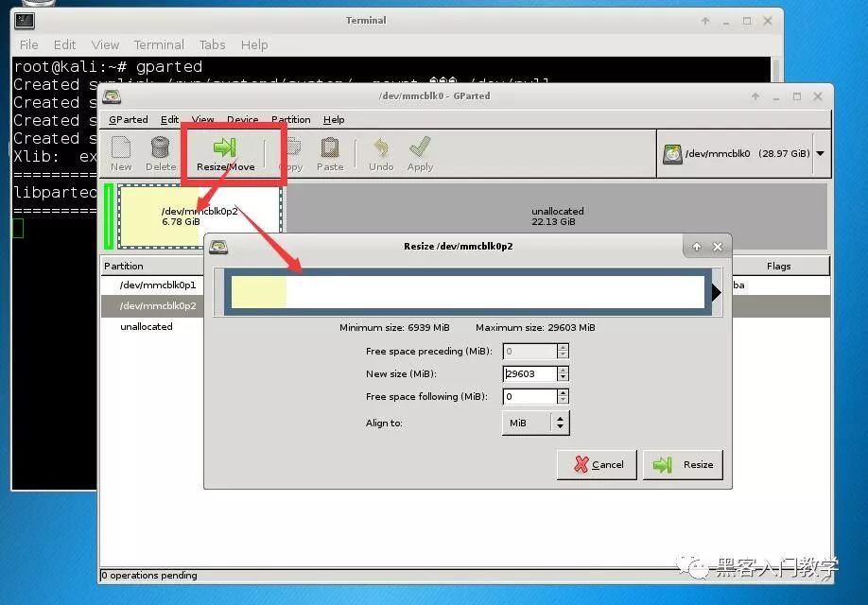
Task: Open the Edit menu in GParted
Action: [169, 119]
